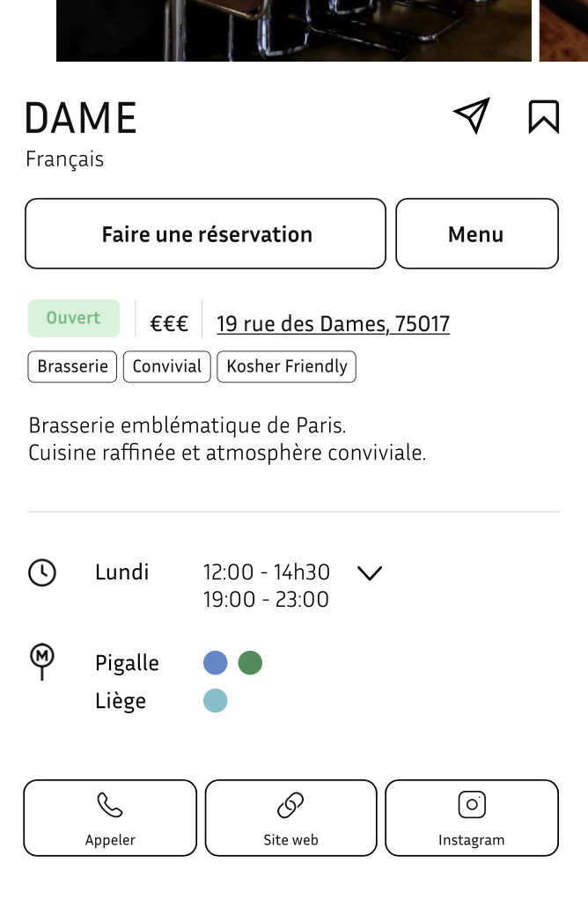This screenshot has width=588, height=900.
Task: Click the metro station pin icon
Action: 42,662
